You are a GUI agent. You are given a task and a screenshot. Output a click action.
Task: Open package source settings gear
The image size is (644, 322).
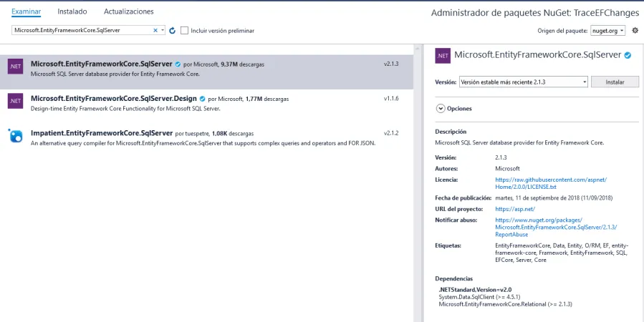[x=635, y=30]
